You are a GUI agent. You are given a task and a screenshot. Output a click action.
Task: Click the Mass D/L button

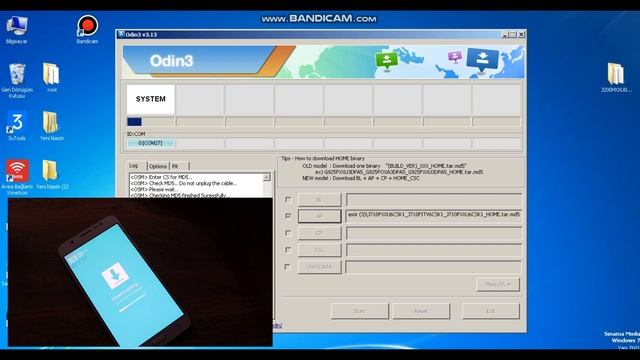[x=498, y=284]
